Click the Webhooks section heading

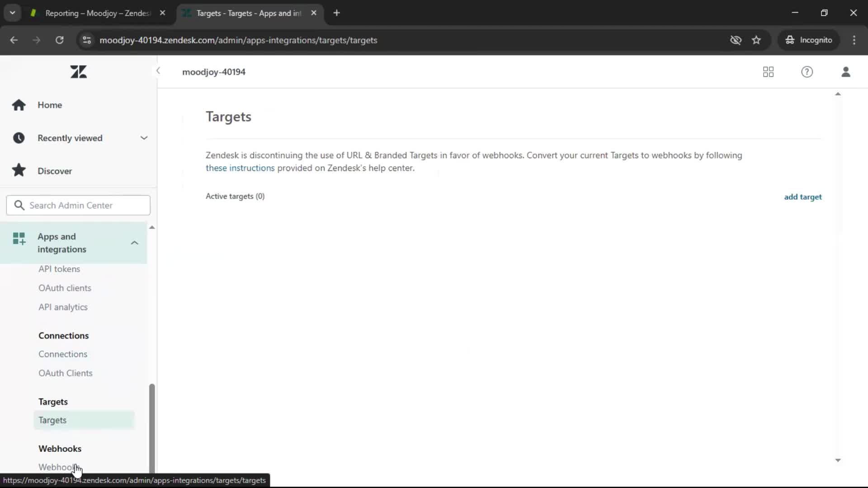click(x=60, y=448)
